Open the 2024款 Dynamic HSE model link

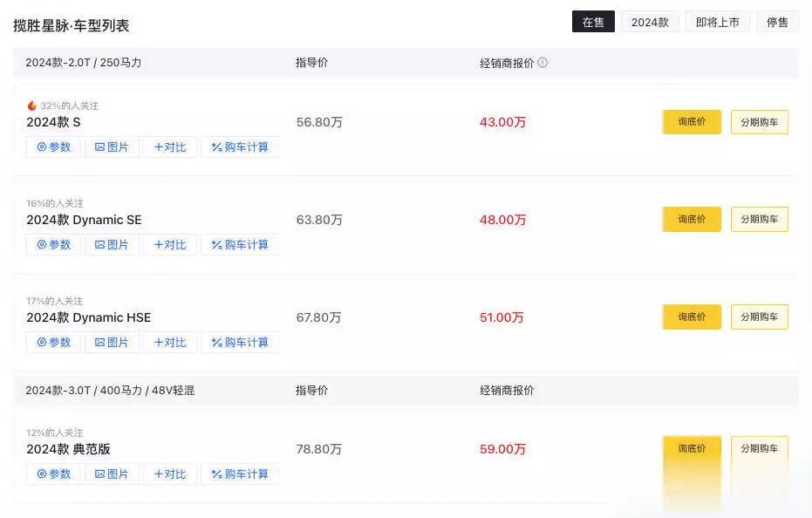(89, 317)
